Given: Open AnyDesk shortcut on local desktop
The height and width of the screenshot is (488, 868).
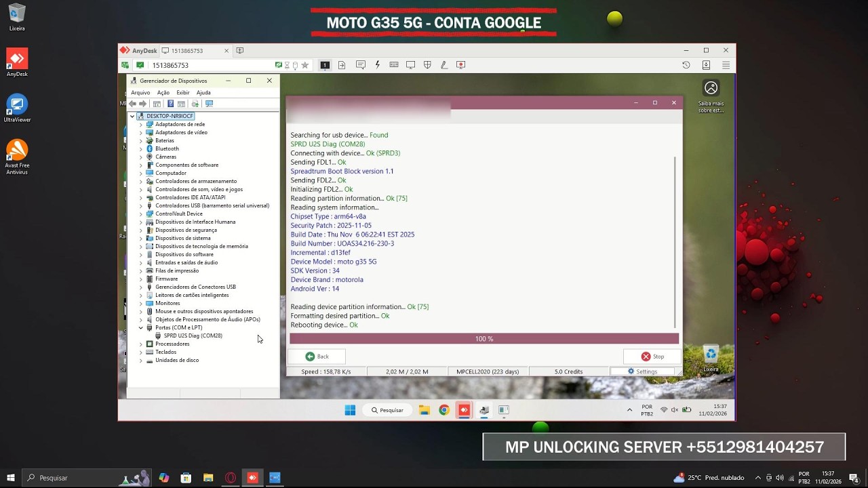Looking at the screenshot, I should 17,62.
